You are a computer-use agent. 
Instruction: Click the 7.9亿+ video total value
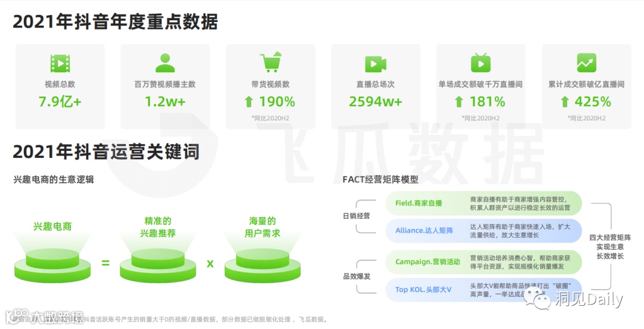point(60,101)
